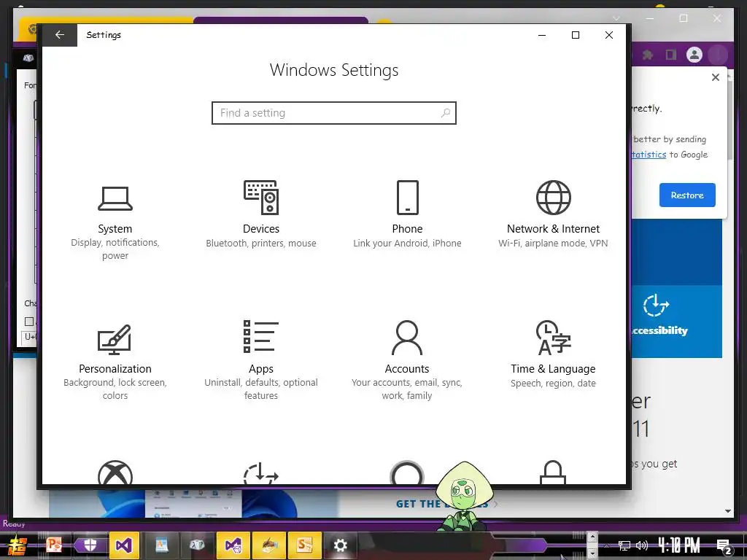The width and height of the screenshot is (747, 560).
Task: Open Accounts settings
Action: coord(407,360)
